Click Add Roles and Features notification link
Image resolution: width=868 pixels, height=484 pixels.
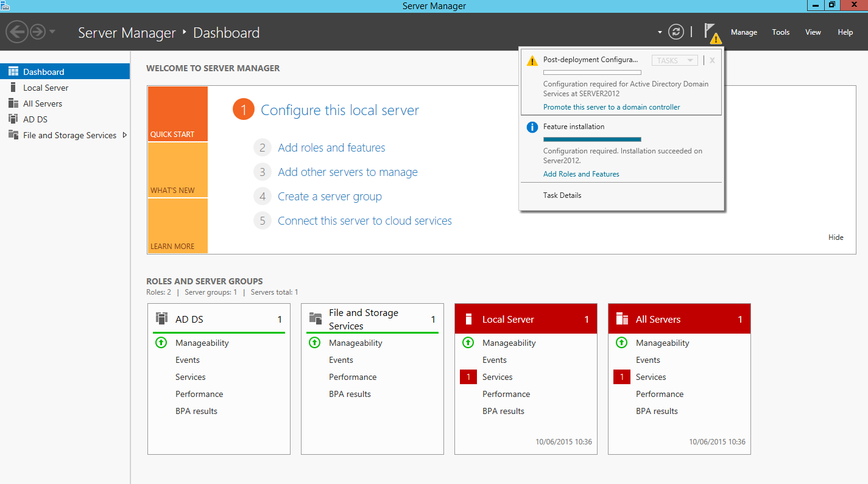[x=581, y=174]
